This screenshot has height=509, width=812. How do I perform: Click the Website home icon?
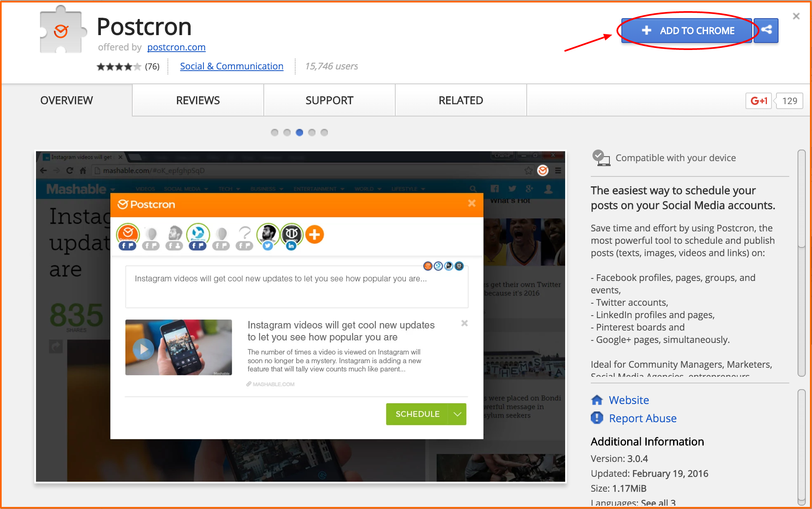(x=597, y=400)
